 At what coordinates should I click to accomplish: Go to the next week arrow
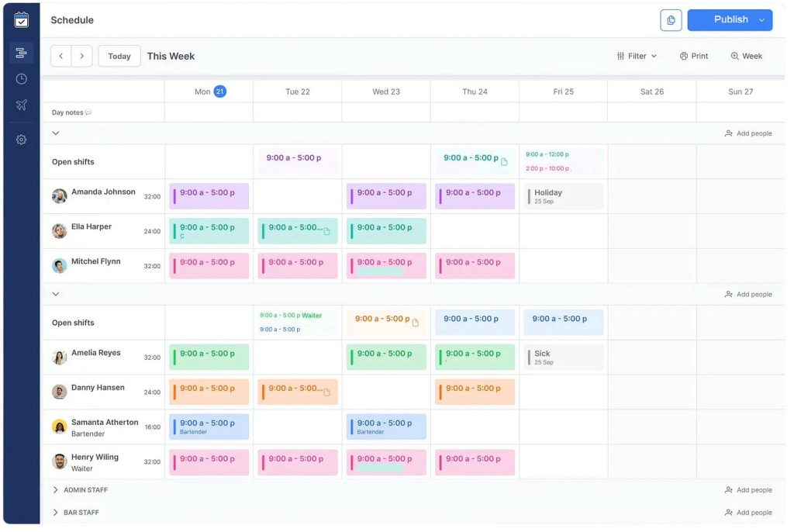click(x=82, y=57)
